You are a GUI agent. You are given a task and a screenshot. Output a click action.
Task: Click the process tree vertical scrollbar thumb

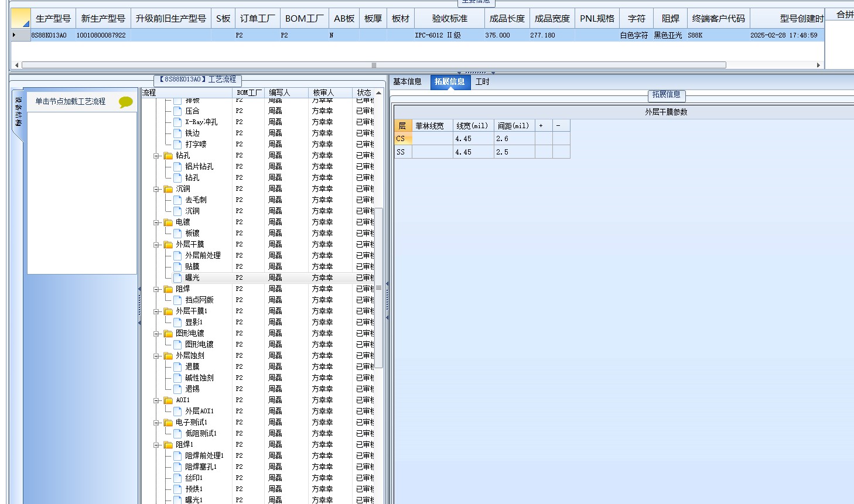[x=378, y=287]
